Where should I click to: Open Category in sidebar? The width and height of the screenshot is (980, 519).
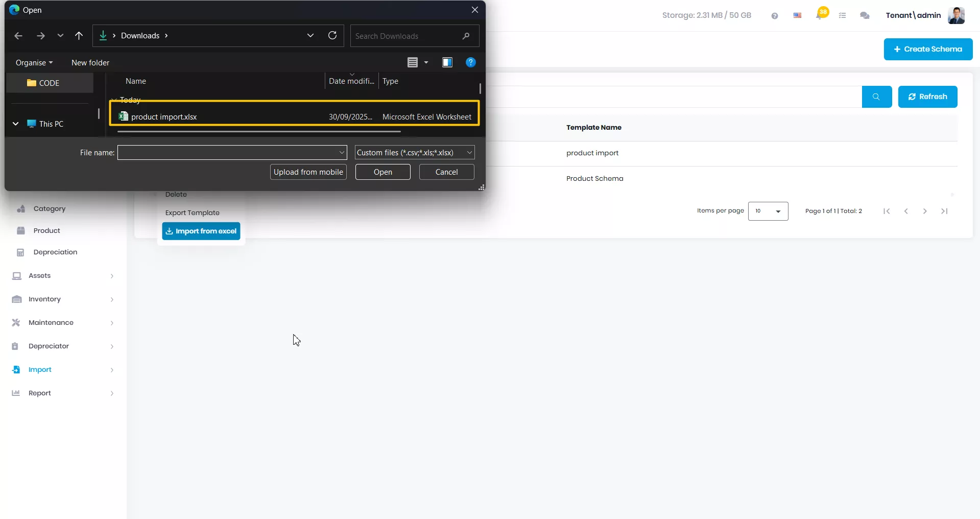[50, 208]
